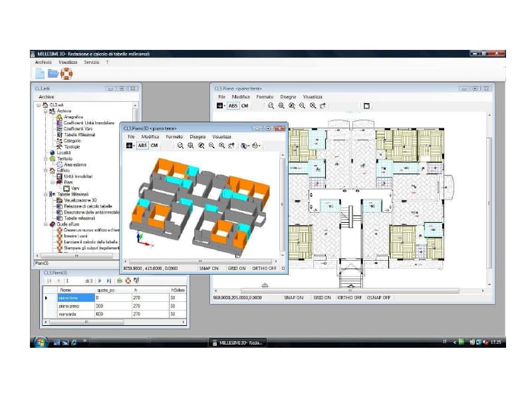Go to next record in Piani navigator
This screenshot has height=399, width=532.
point(100,281)
